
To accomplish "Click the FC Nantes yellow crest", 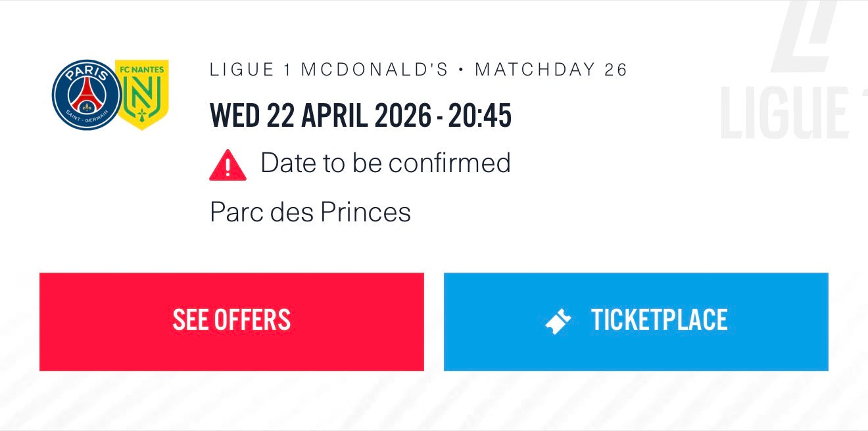I will coord(142,95).
